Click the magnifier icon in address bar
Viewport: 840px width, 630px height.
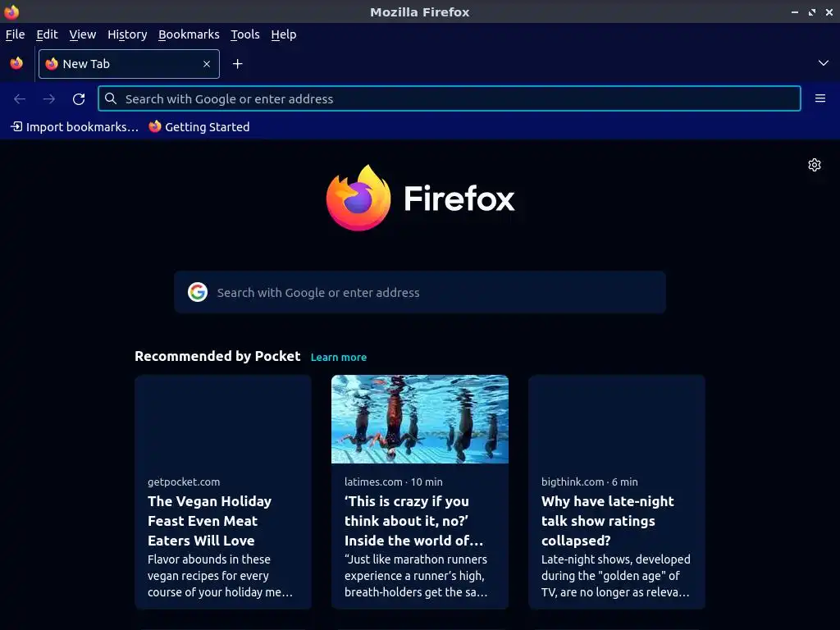pyautogui.click(x=111, y=98)
